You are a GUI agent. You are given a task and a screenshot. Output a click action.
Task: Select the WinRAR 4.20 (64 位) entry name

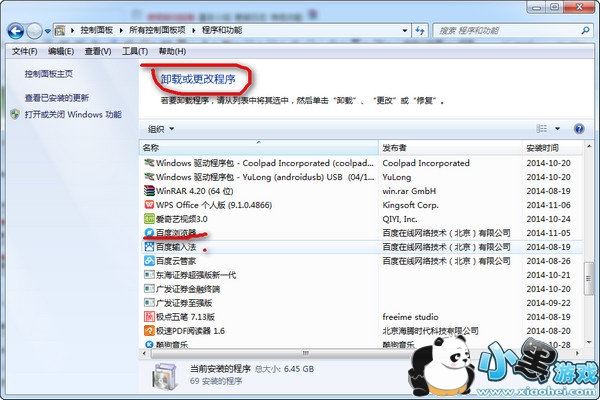194,191
